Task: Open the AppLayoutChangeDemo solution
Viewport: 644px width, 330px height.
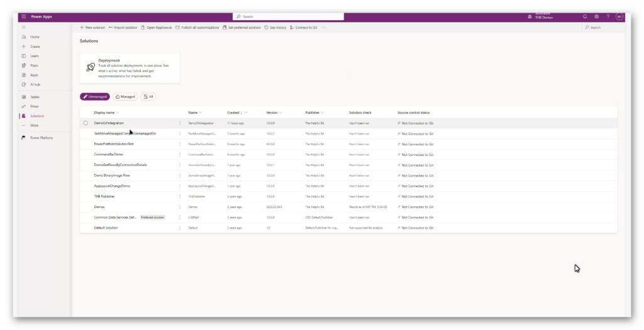Action: tap(112, 186)
